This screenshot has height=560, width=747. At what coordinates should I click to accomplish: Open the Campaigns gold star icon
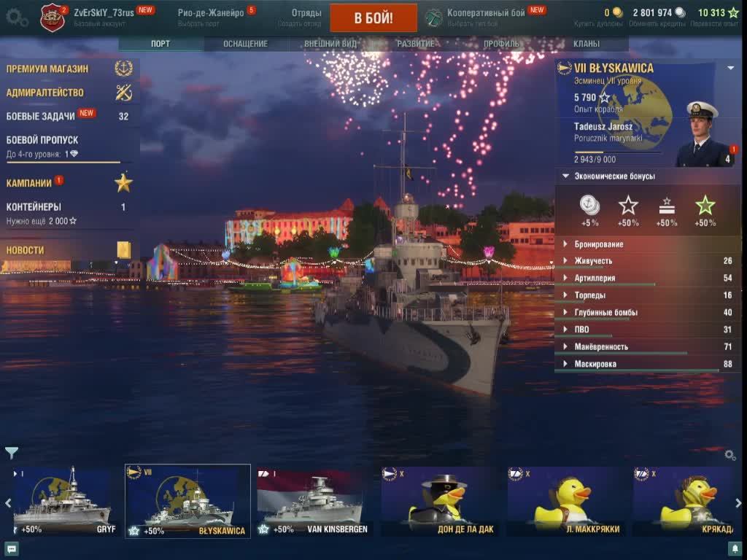pyautogui.click(x=123, y=183)
